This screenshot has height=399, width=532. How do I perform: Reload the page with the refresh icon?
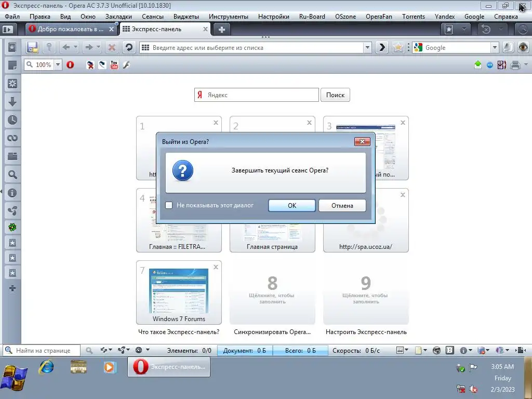point(129,47)
